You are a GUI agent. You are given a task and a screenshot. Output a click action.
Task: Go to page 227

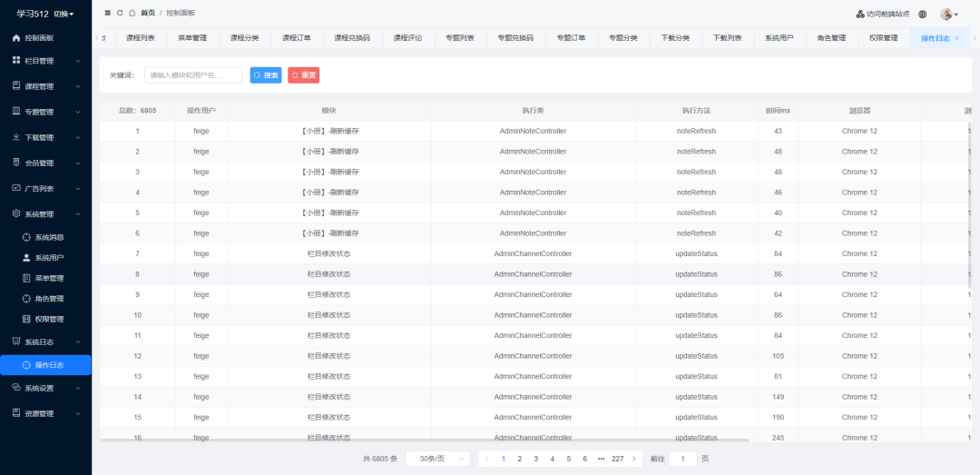tap(618, 459)
